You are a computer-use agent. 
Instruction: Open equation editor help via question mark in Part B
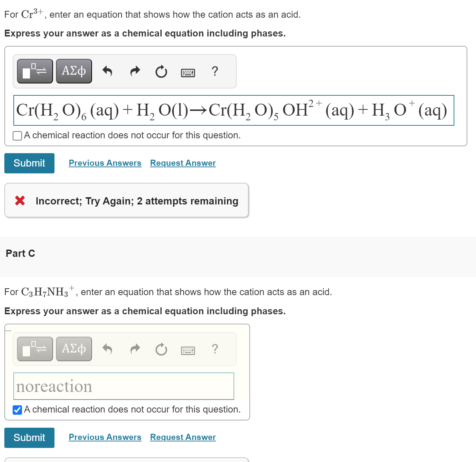(x=215, y=72)
